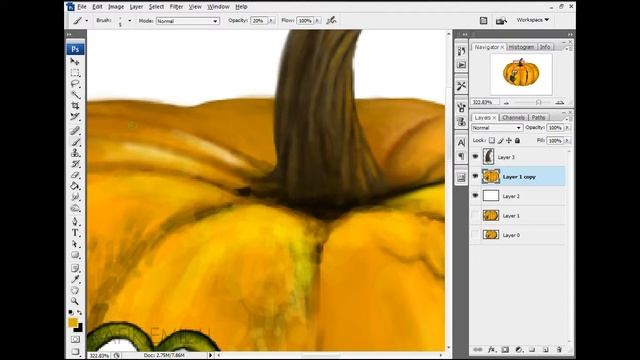Delete layer with trash icon

coord(559,349)
